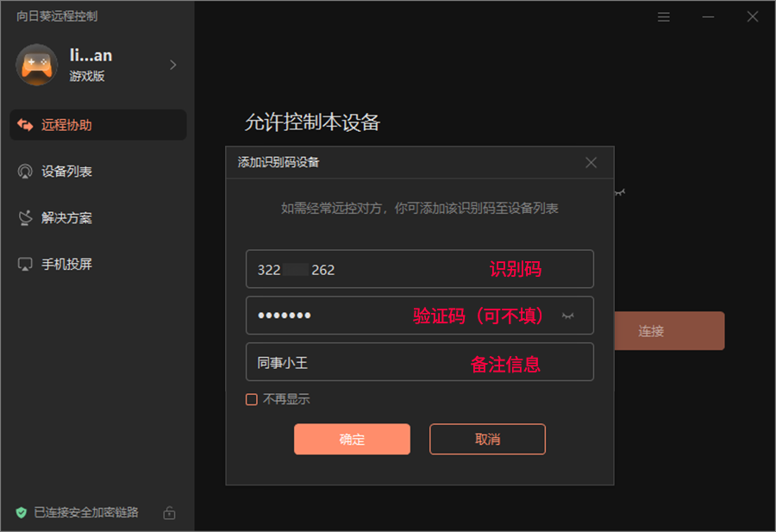The width and height of the screenshot is (776, 532).
Task: Click the game controller avatar
Action: 36,65
